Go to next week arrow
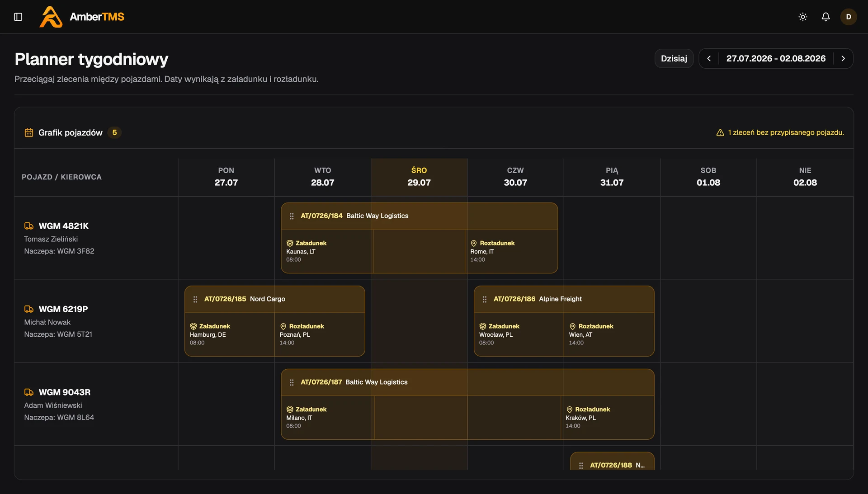The image size is (868, 494). [843, 58]
